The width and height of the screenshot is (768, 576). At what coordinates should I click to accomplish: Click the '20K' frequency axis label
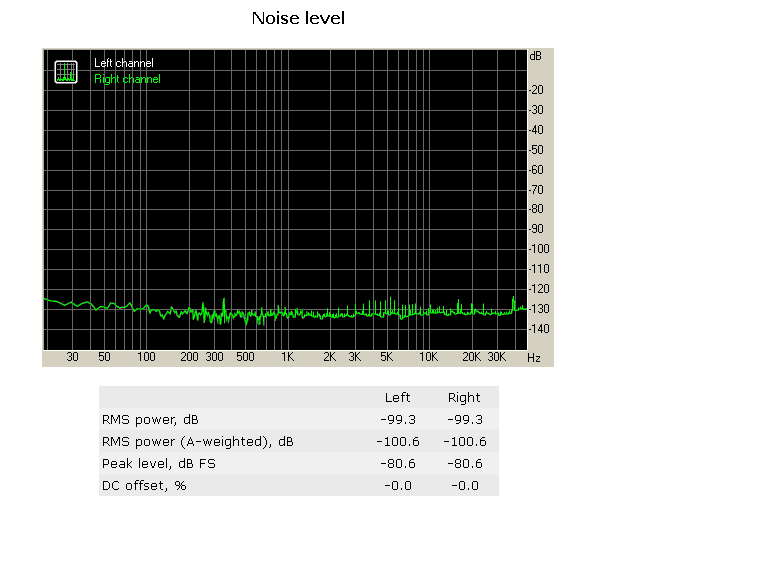471,357
